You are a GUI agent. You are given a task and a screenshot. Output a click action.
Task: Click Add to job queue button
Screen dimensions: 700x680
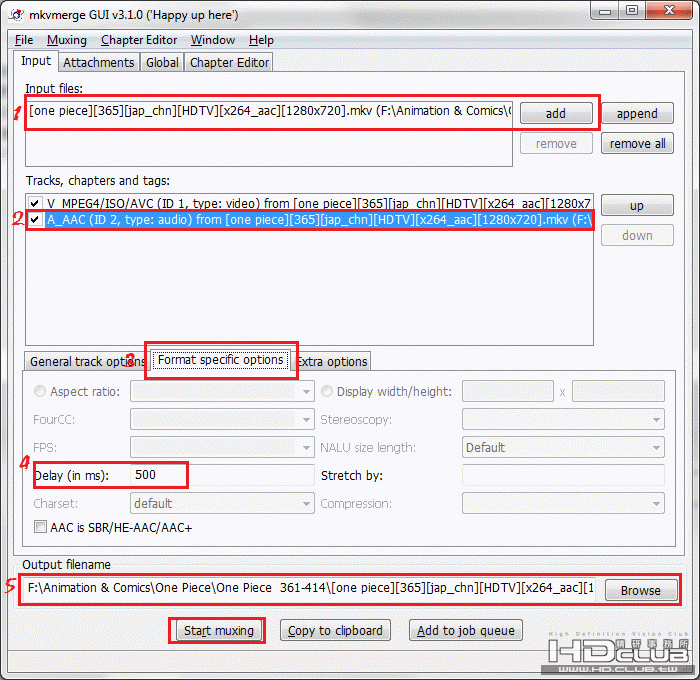(x=466, y=630)
